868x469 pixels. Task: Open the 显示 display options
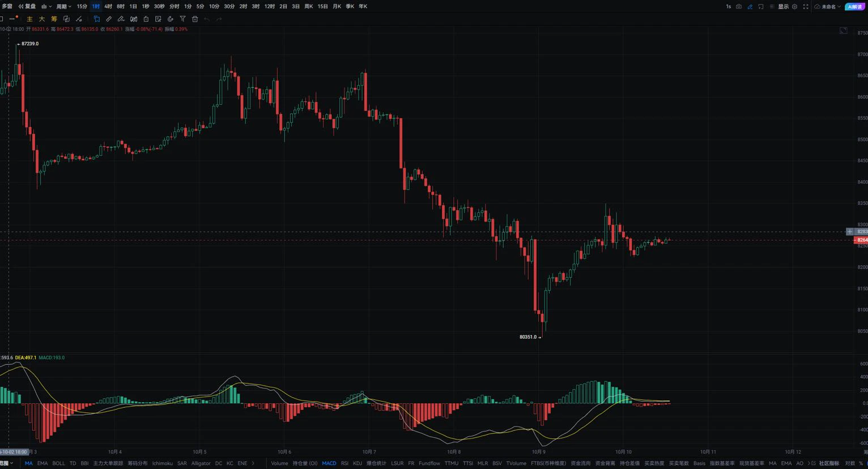(x=783, y=7)
